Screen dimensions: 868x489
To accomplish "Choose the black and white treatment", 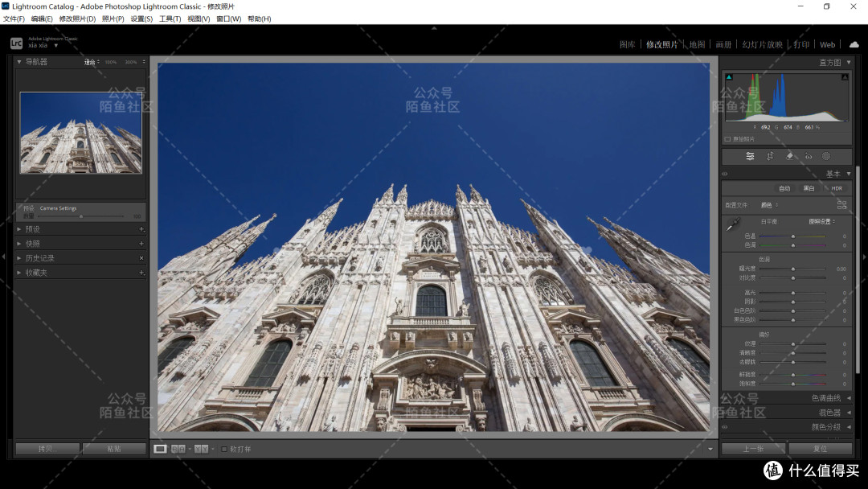I will pos(809,188).
